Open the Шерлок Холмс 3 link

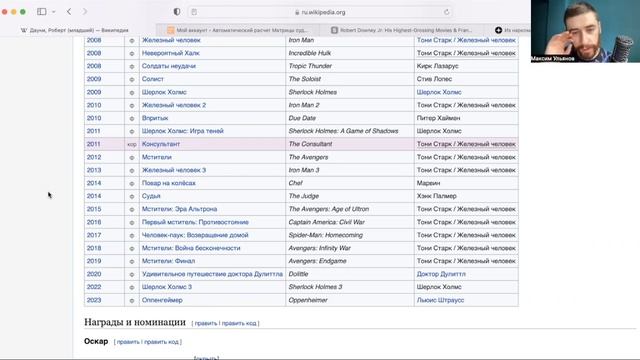coord(167,287)
